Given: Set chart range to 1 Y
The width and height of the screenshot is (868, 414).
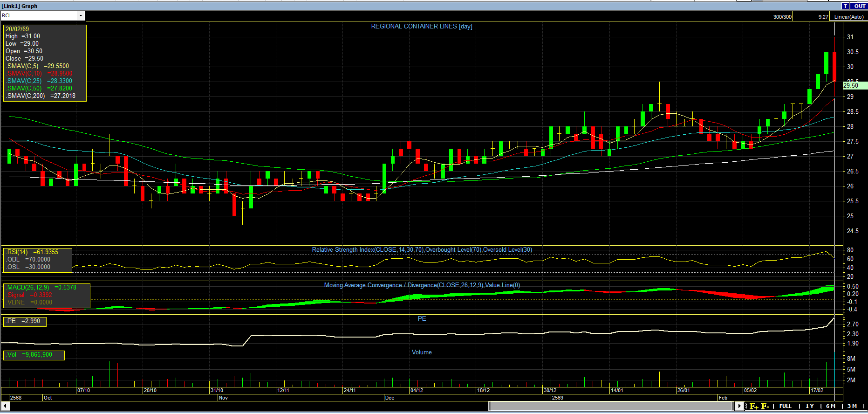Looking at the screenshot, I should [x=810, y=406].
